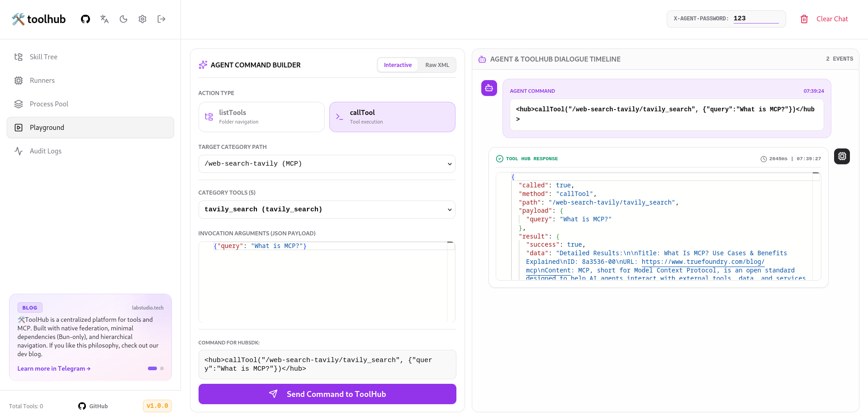Open the GitHub footer link
Screen dimensions: 868x420
tap(93, 406)
